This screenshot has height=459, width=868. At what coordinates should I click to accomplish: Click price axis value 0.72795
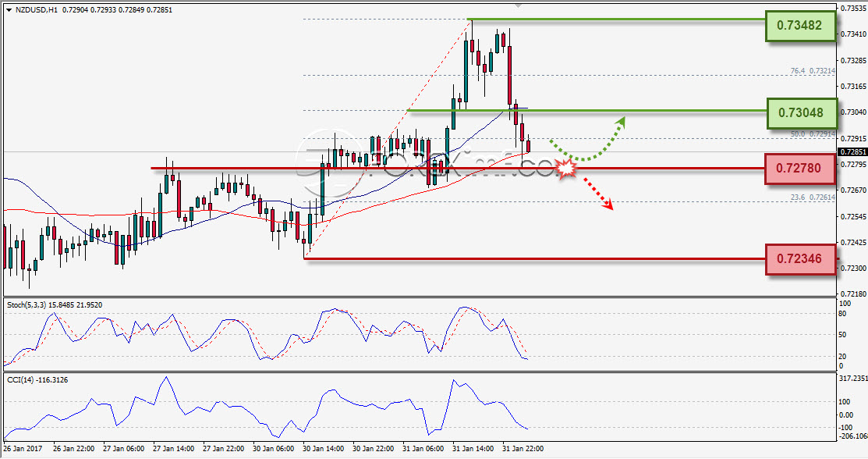point(853,165)
